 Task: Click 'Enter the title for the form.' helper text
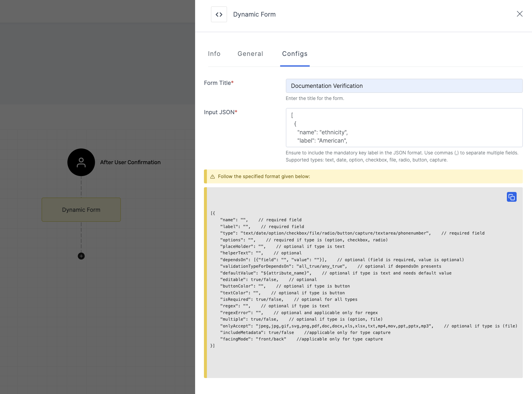pos(315,98)
